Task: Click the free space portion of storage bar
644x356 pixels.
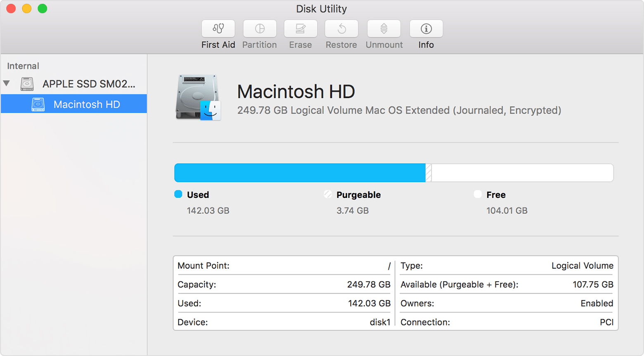Action: coord(522,173)
